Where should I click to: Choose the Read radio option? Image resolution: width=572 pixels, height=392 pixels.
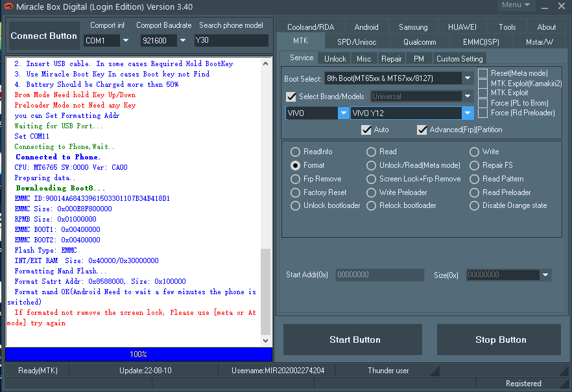371,152
